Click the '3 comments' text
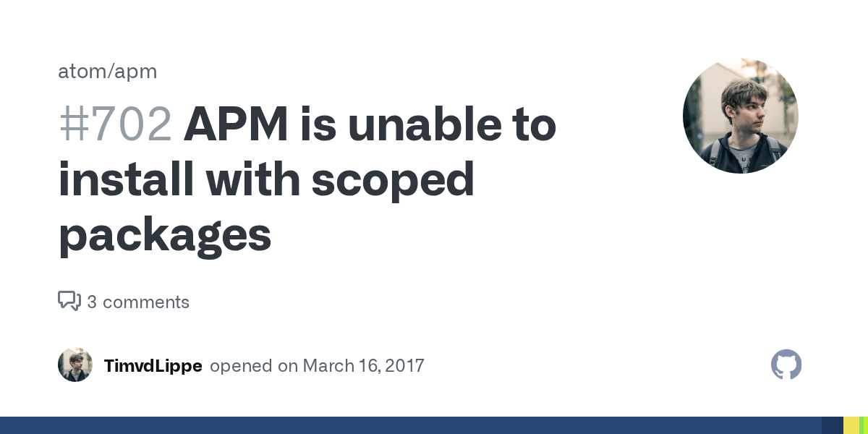The height and width of the screenshot is (434, 868). pos(138,302)
